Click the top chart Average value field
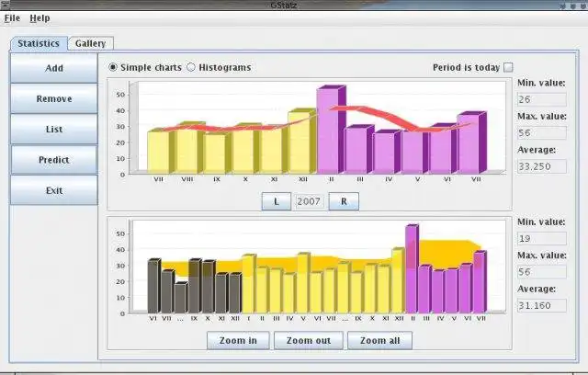 pos(541,166)
